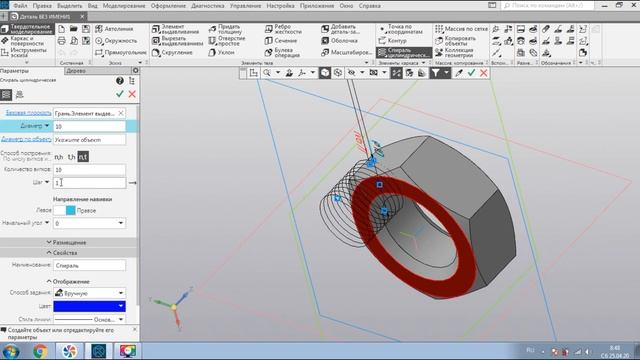This screenshot has height=360, width=640.
Task: Toggle winding direction Левое/Правое switch
Action: tap(65, 211)
